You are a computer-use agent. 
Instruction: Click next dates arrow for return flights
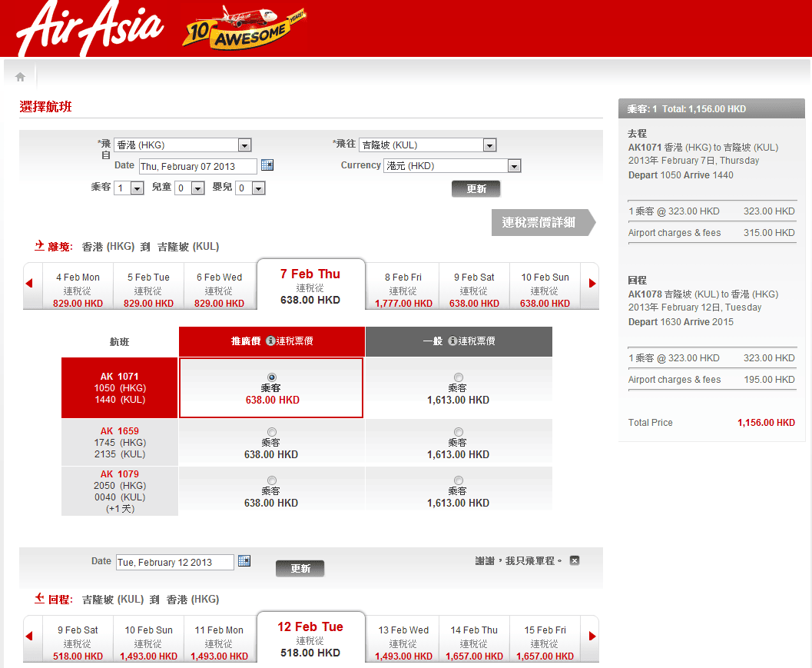[592, 636]
